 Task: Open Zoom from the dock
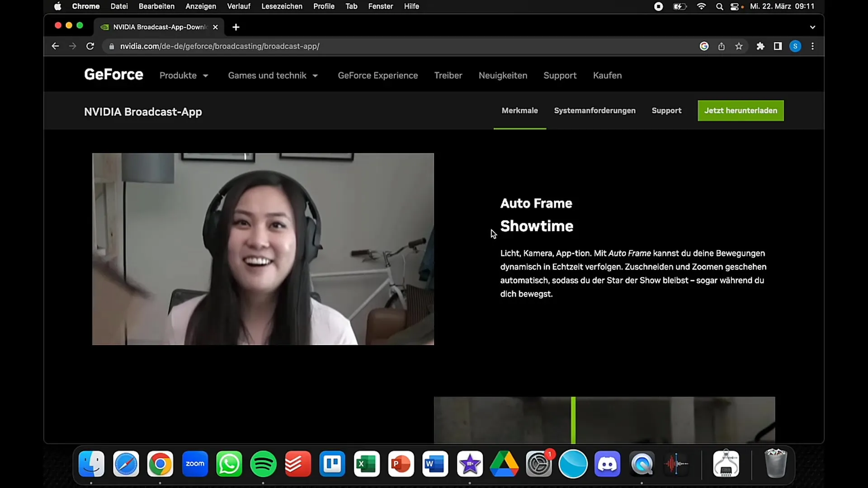tap(195, 464)
